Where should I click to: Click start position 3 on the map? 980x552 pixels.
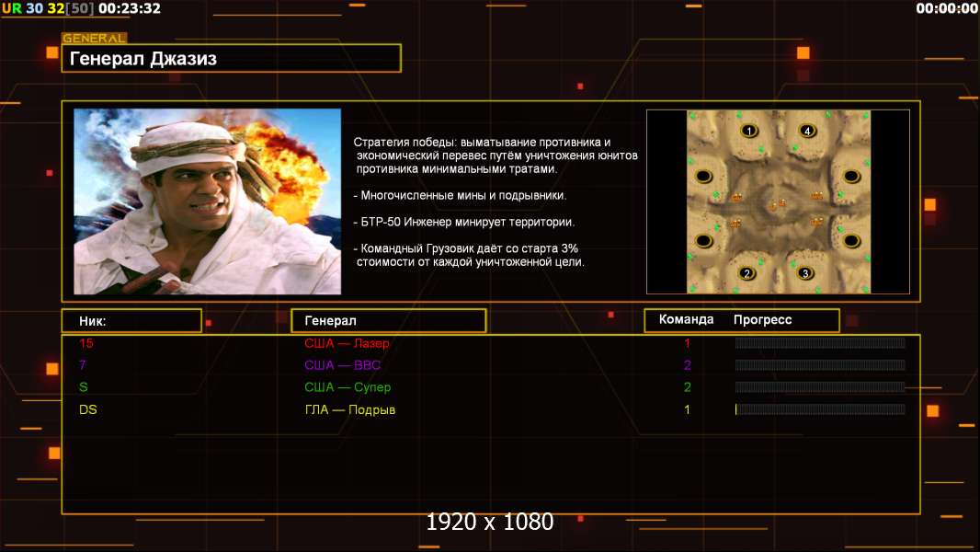pyautogui.click(x=805, y=273)
